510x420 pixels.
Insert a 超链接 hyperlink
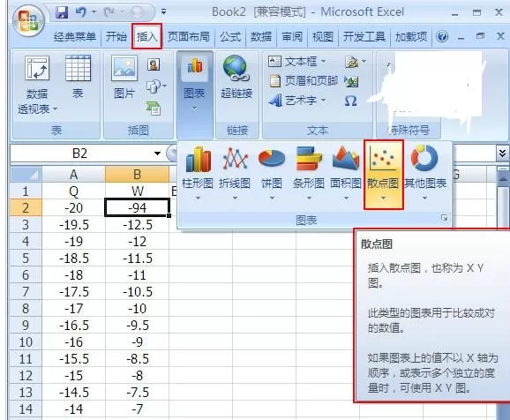pos(236,78)
